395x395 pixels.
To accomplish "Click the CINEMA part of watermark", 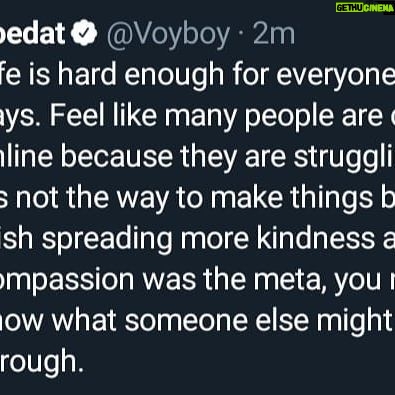I will click(x=379, y=8).
